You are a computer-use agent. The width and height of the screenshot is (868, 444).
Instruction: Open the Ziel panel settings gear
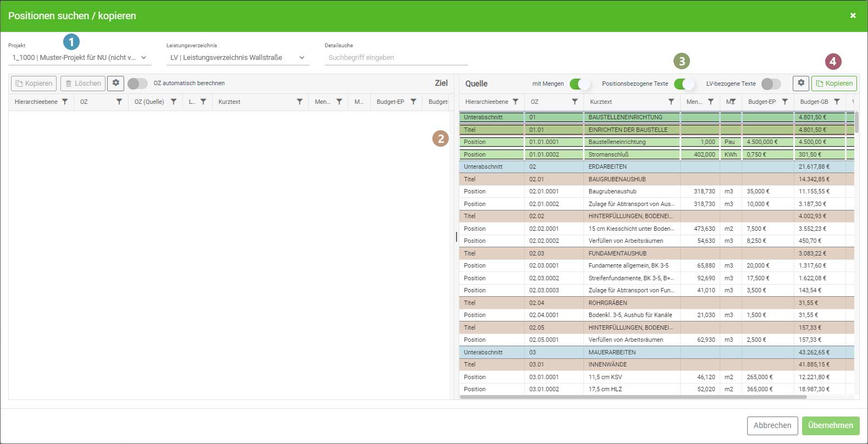point(115,83)
